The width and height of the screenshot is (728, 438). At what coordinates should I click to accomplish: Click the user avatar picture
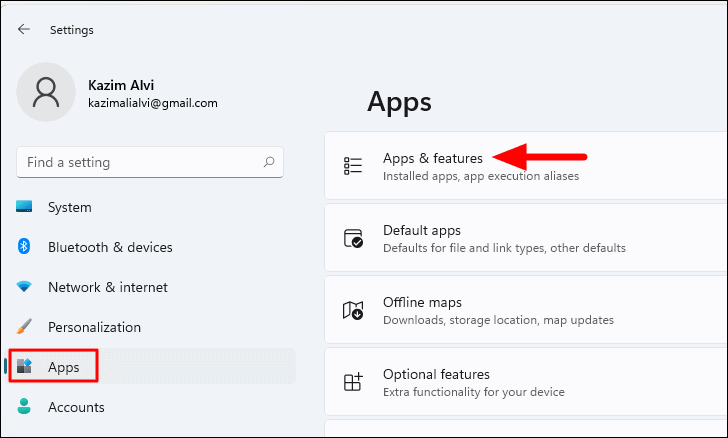(x=46, y=92)
